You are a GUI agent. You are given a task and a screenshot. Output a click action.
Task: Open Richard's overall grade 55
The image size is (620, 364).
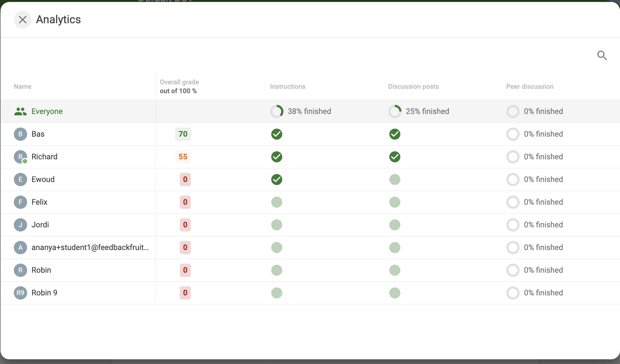(x=183, y=157)
